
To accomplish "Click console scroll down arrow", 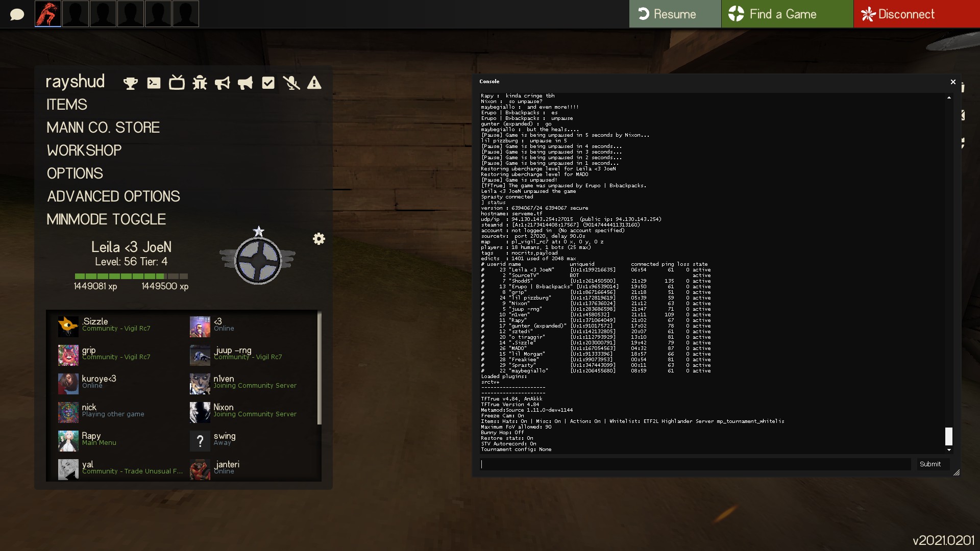I will 949,449.
